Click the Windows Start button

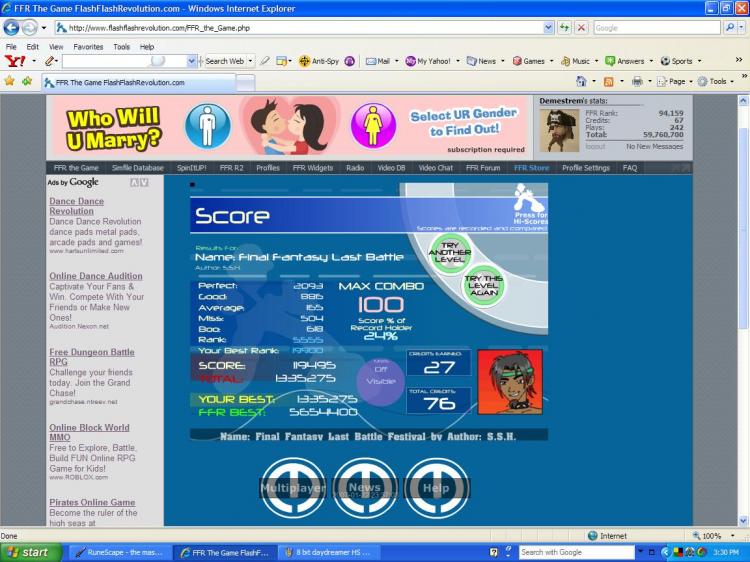(x=31, y=552)
